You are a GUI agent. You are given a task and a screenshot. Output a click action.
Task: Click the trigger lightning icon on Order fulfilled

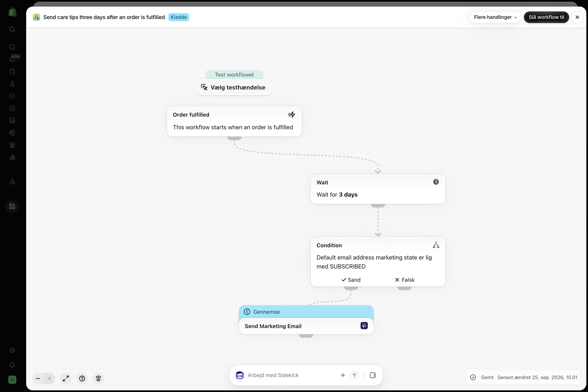click(x=292, y=115)
